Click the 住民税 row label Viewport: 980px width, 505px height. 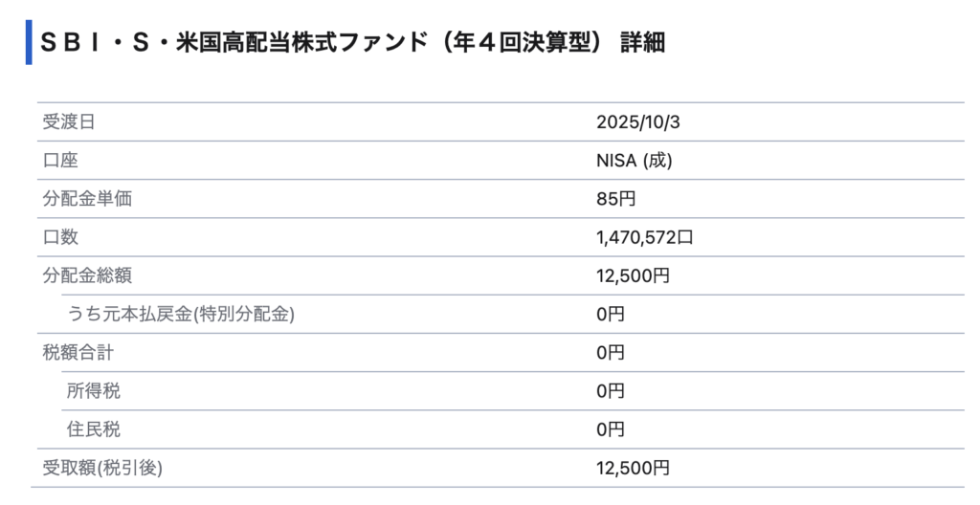click(94, 429)
